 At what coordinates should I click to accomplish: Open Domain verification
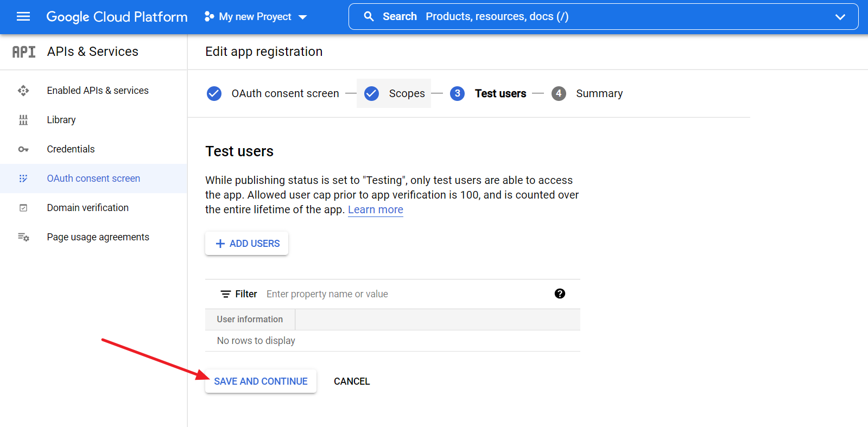[x=88, y=208]
